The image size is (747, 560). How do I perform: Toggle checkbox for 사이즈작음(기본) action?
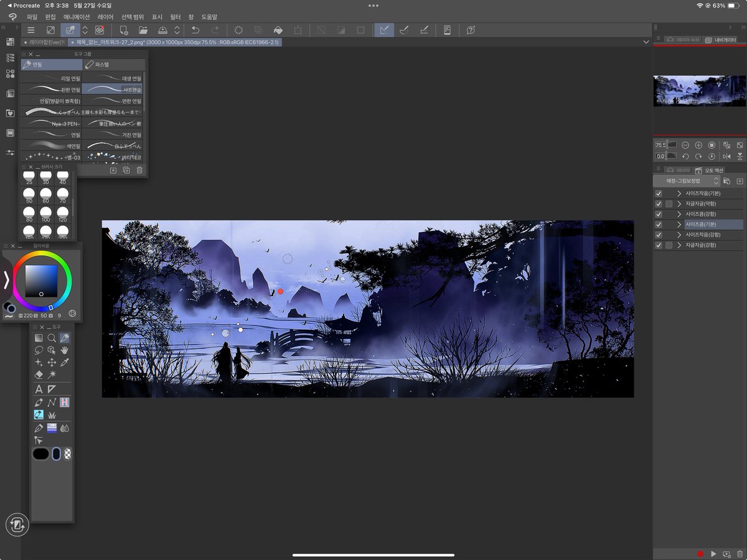point(659,194)
